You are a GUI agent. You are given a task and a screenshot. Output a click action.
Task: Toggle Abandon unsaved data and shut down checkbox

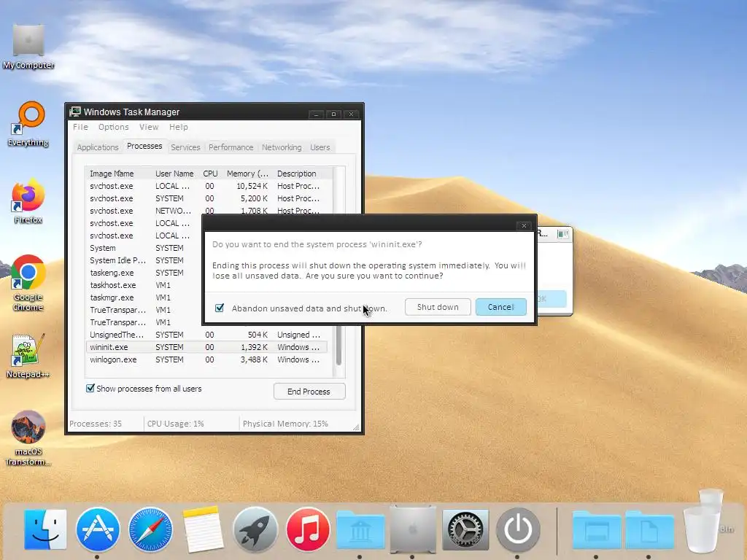[219, 308]
